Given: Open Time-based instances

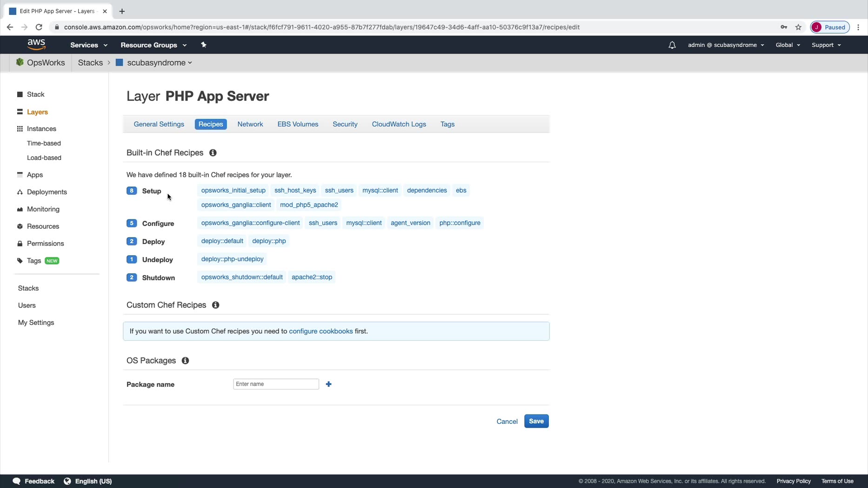Looking at the screenshot, I should pos(44,143).
